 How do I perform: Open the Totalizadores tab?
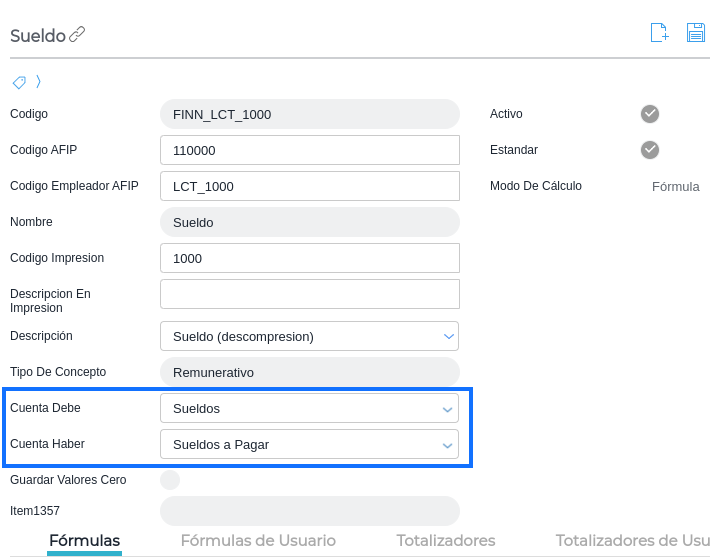(446, 541)
